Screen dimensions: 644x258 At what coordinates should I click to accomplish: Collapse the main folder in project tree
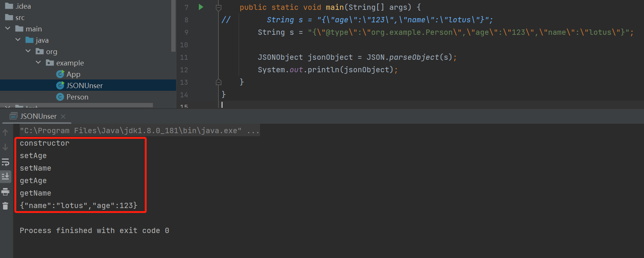coord(8,29)
